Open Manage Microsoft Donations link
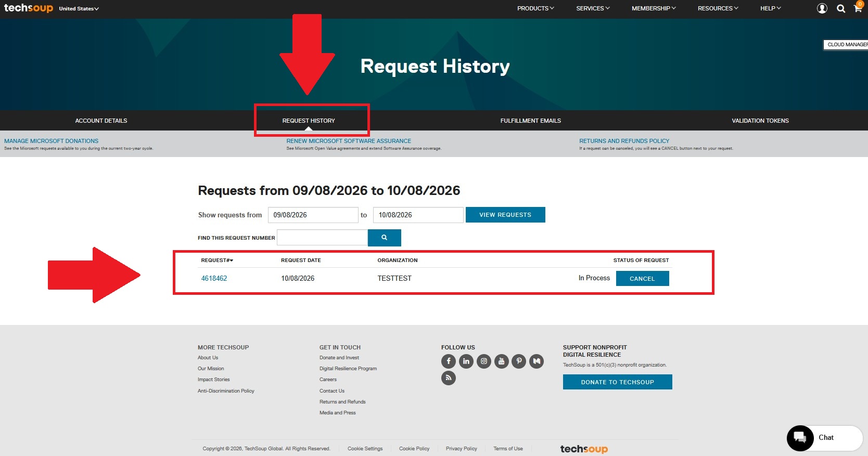The image size is (868, 456). point(51,141)
